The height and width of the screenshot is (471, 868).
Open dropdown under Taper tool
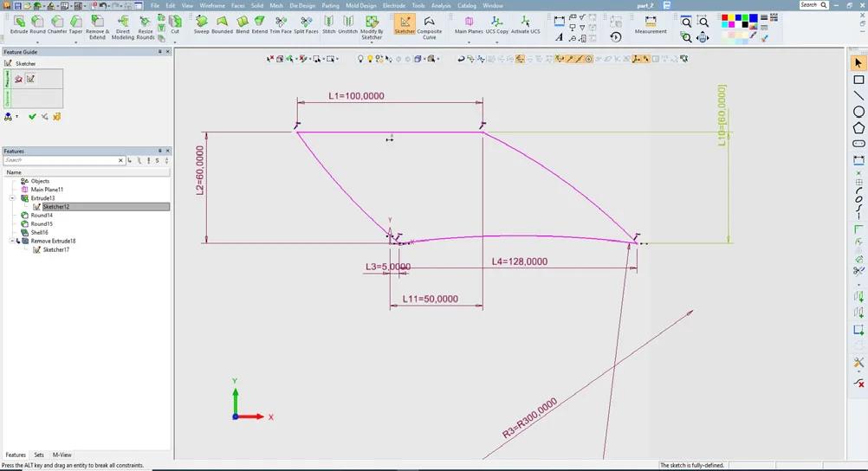click(76, 42)
